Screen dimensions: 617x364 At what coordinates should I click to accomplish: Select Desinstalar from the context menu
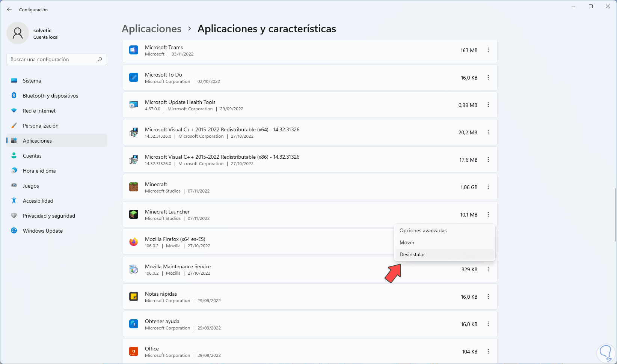[412, 254]
